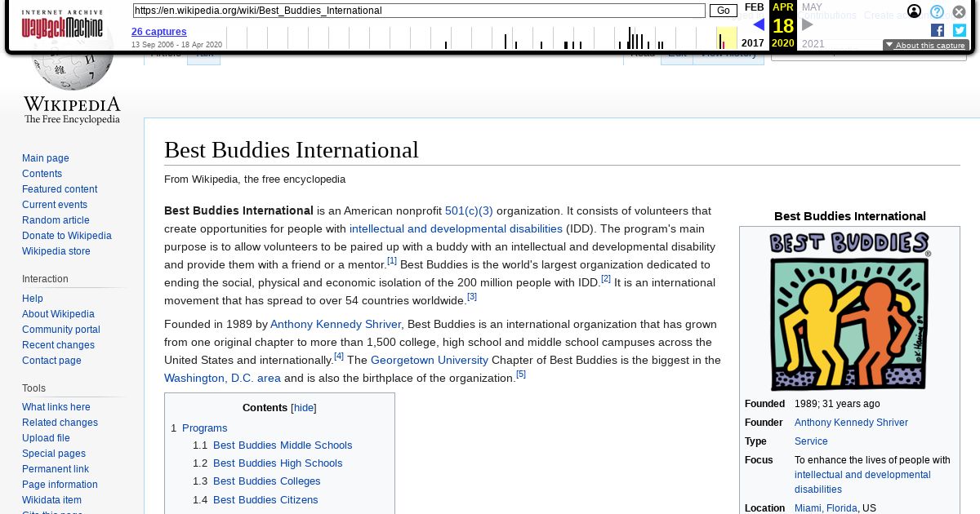The image size is (980, 514).
Task: Open citation reference [3]
Action: (472, 296)
